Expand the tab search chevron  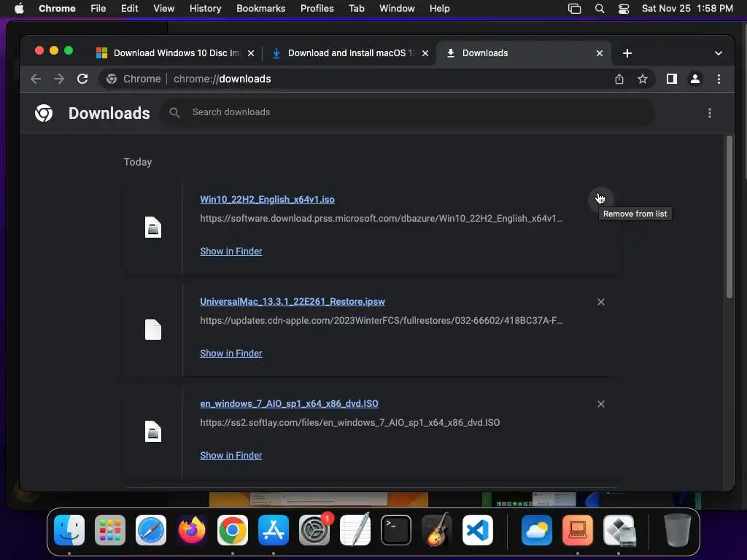(719, 53)
